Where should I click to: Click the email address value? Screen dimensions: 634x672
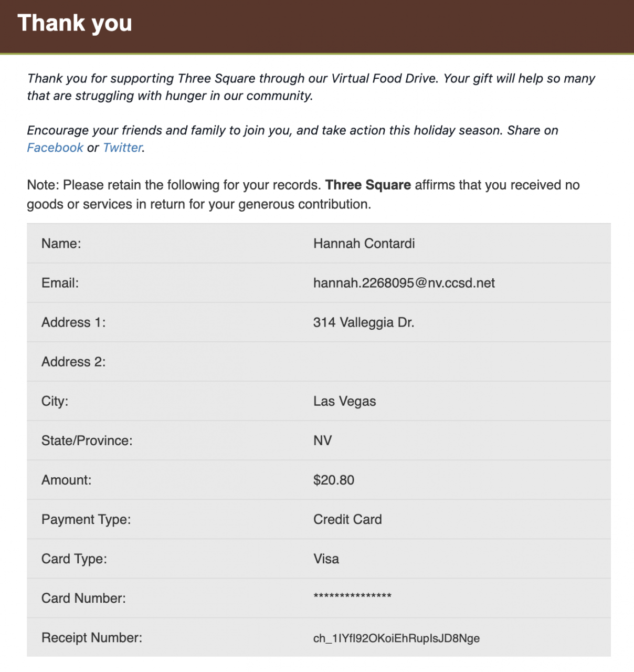[404, 283]
